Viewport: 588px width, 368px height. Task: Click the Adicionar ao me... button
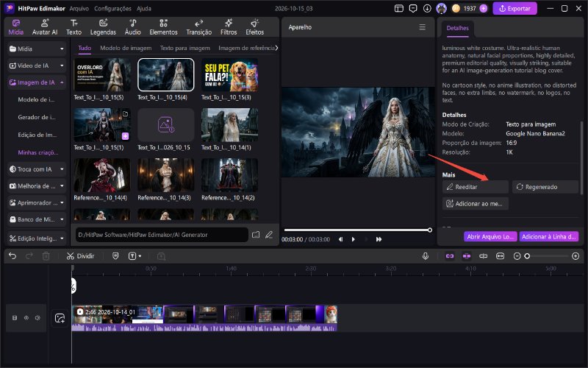click(x=475, y=204)
